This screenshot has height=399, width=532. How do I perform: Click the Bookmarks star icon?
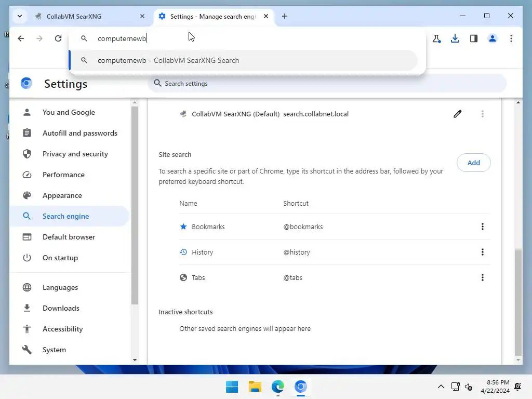pyautogui.click(x=183, y=227)
